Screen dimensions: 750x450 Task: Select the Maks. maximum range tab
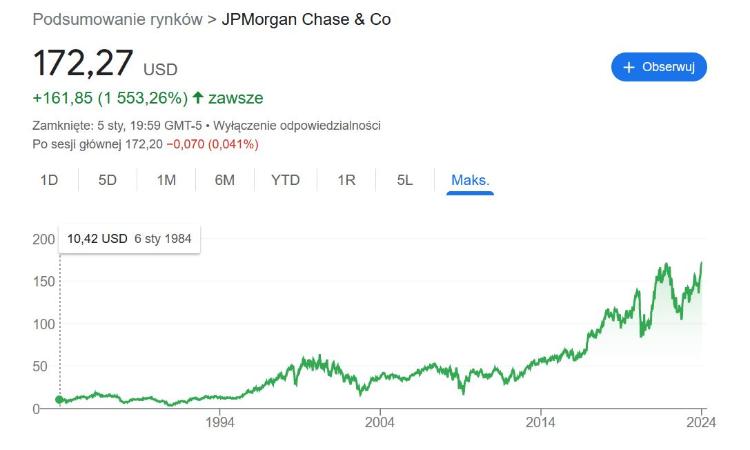pyautogui.click(x=470, y=180)
